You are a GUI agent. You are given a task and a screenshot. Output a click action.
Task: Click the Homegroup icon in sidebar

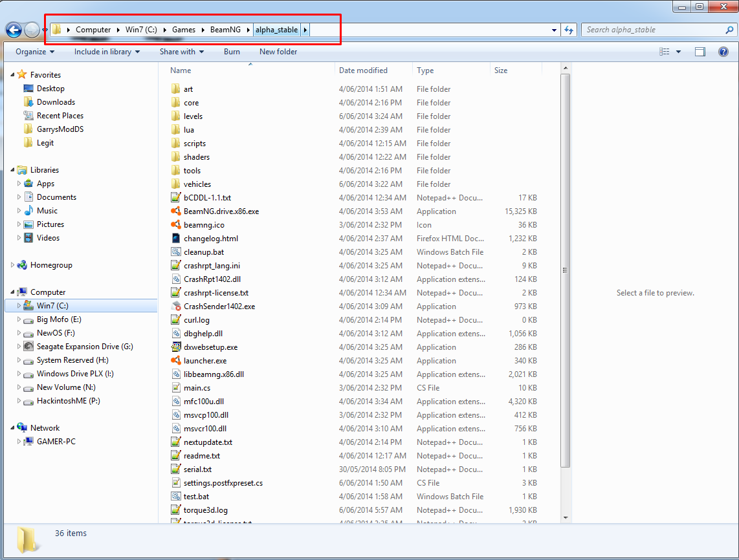[x=22, y=265]
